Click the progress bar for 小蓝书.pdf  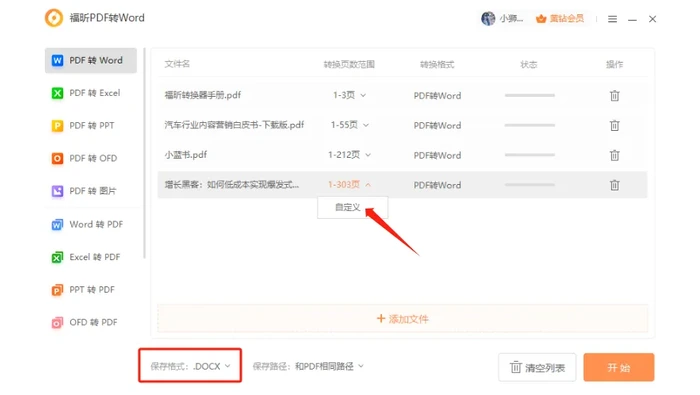click(x=529, y=155)
